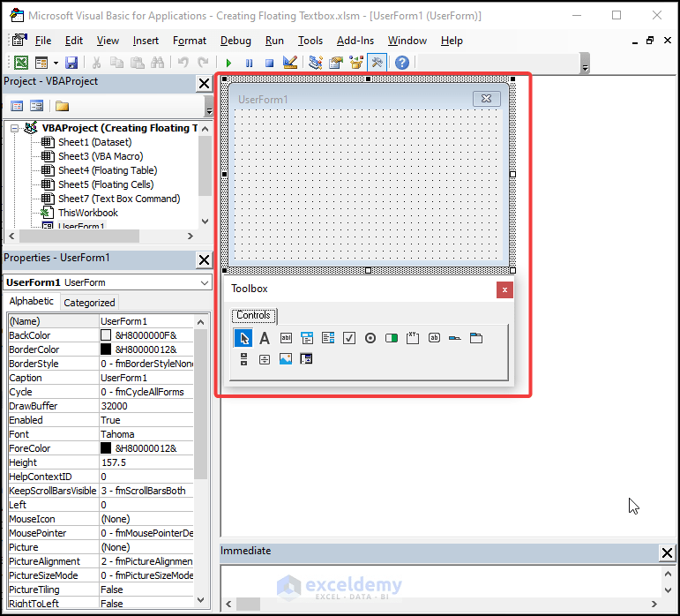The height and width of the screenshot is (616, 680).
Task: Toggle the Toolbox toolbar icon
Action: pyautogui.click(x=377, y=63)
